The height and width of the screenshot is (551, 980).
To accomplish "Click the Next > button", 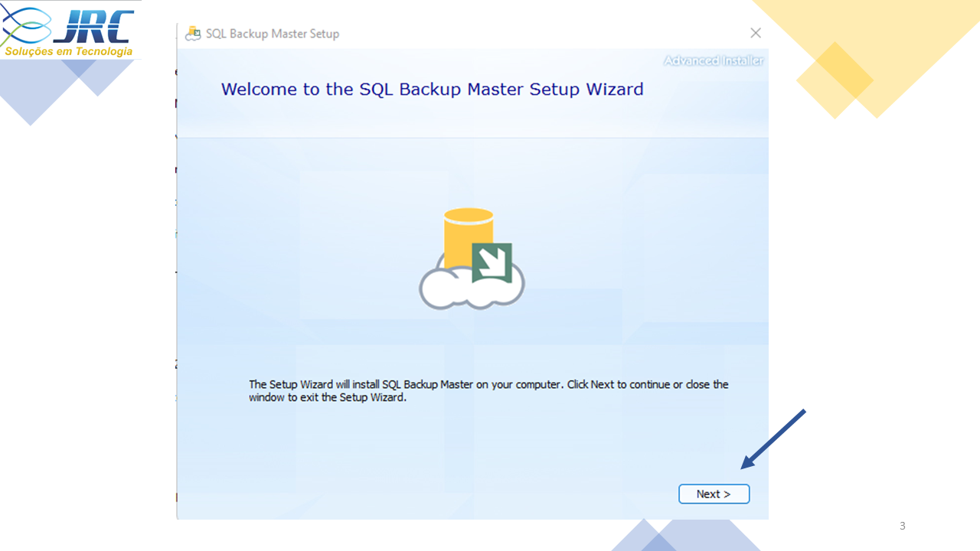I will 714,494.
